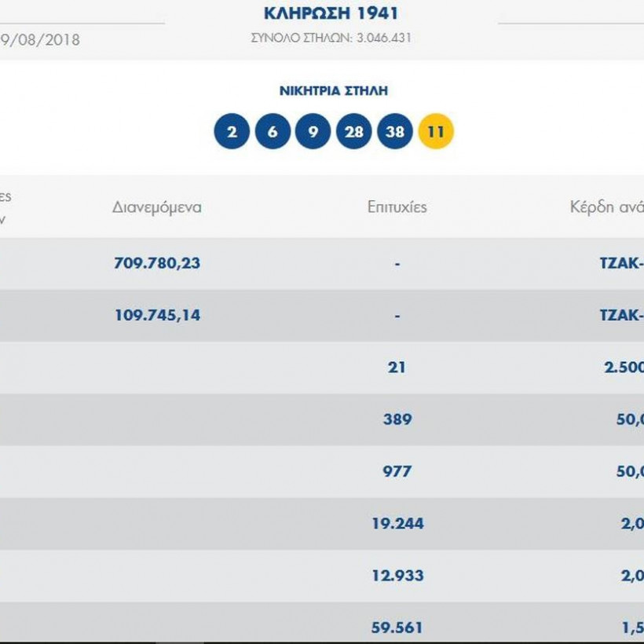644x644 pixels.
Task: Select the blue ball numbered 6
Action: pyautogui.click(x=273, y=132)
